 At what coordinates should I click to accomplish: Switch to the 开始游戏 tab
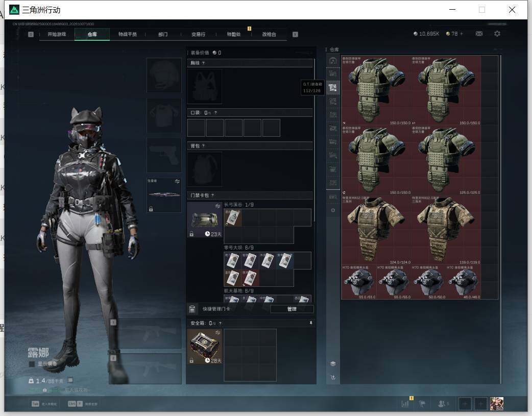pyautogui.click(x=57, y=34)
